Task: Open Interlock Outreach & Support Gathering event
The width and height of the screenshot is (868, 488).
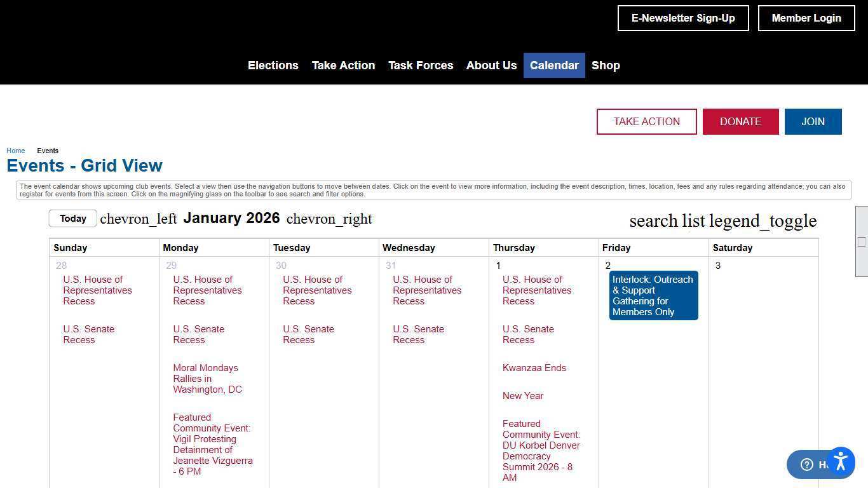Action: (653, 295)
